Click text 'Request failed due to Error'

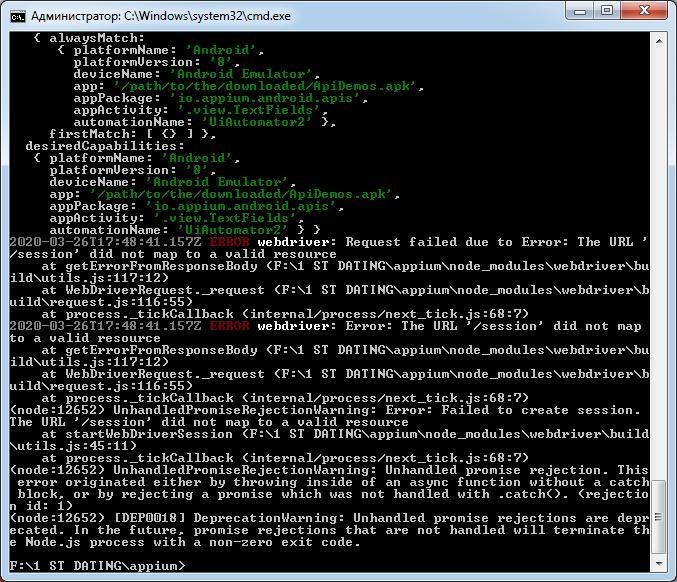(457, 242)
